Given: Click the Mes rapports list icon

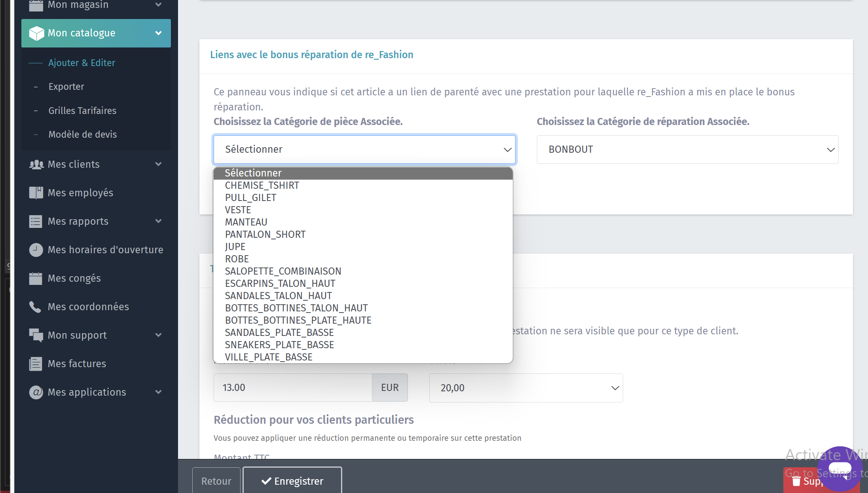Looking at the screenshot, I should click(36, 221).
